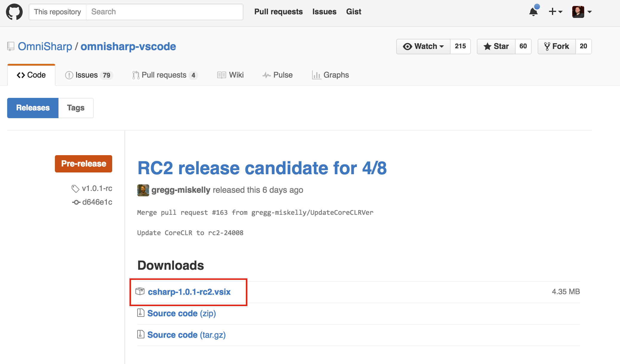The width and height of the screenshot is (620, 364).
Task: Focus the repository Search field
Action: click(164, 12)
